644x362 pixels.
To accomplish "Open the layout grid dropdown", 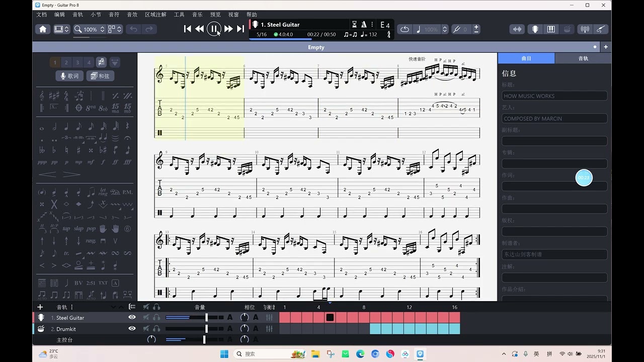I will coord(115,29).
